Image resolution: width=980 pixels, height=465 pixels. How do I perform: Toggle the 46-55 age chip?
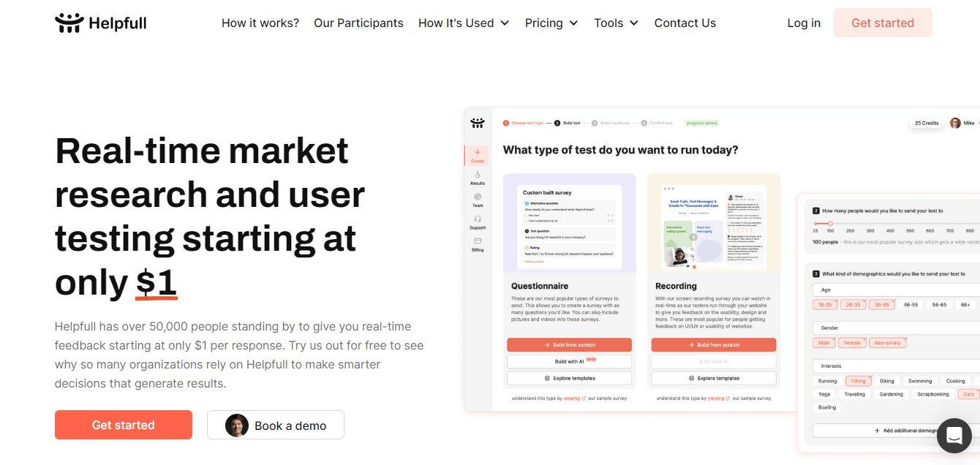[911, 305]
